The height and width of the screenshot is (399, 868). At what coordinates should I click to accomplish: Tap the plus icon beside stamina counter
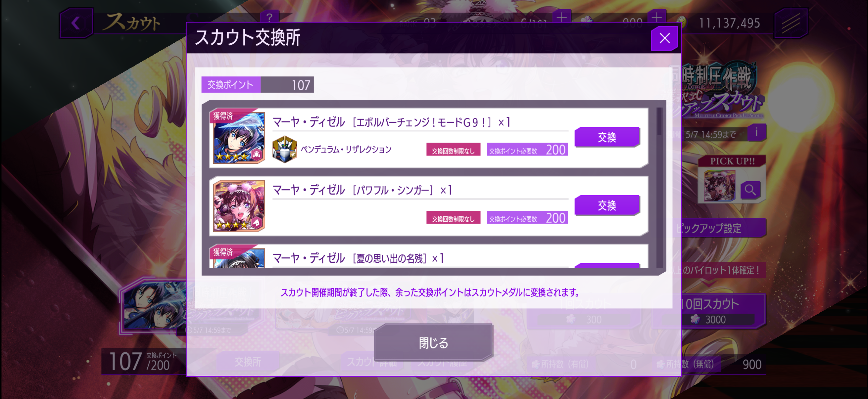(562, 17)
